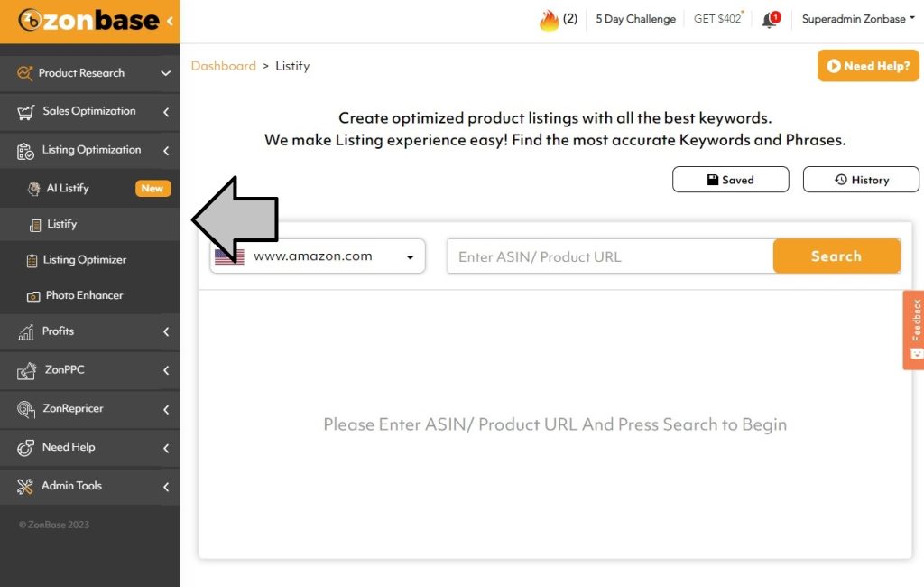The image size is (924, 587).
Task: Click the Product Research icon
Action: pyautogui.click(x=24, y=73)
